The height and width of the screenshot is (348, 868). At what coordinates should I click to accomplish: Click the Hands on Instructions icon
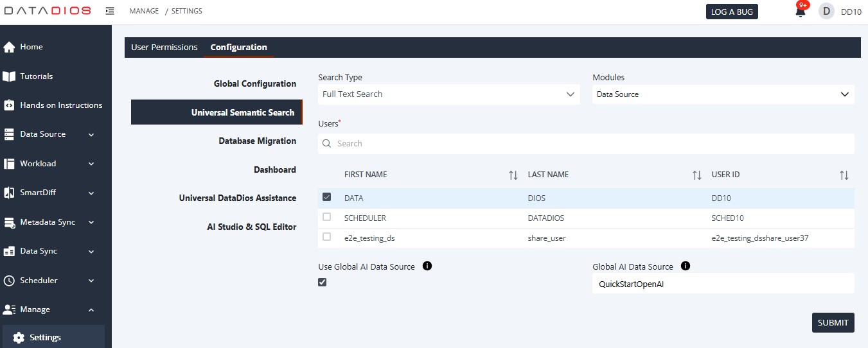[9, 105]
